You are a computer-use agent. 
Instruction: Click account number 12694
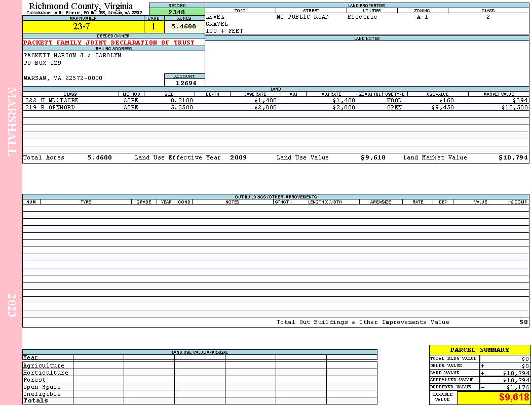[186, 83]
